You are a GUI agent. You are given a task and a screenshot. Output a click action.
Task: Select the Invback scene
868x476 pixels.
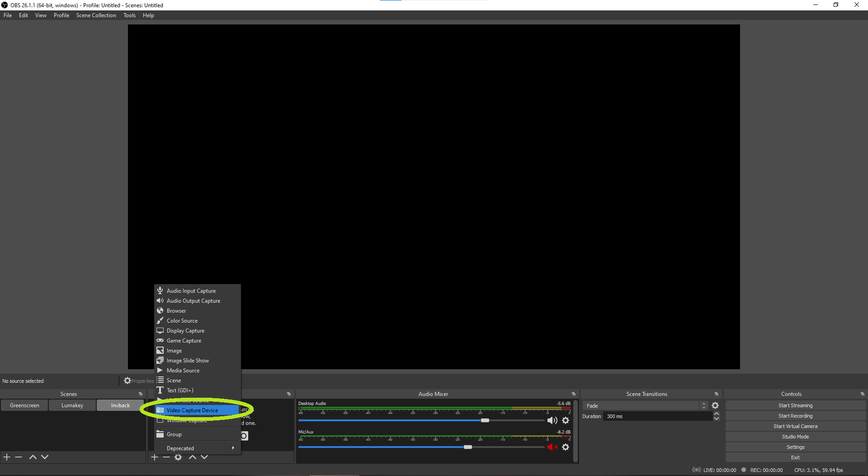coord(120,405)
